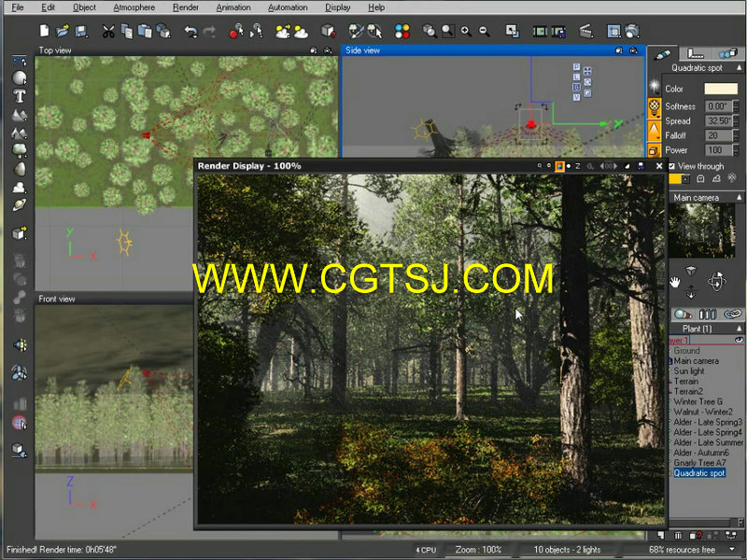Open the Render menu
Image resolution: width=747 pixels, height=560 pixels.
point(186,7)
